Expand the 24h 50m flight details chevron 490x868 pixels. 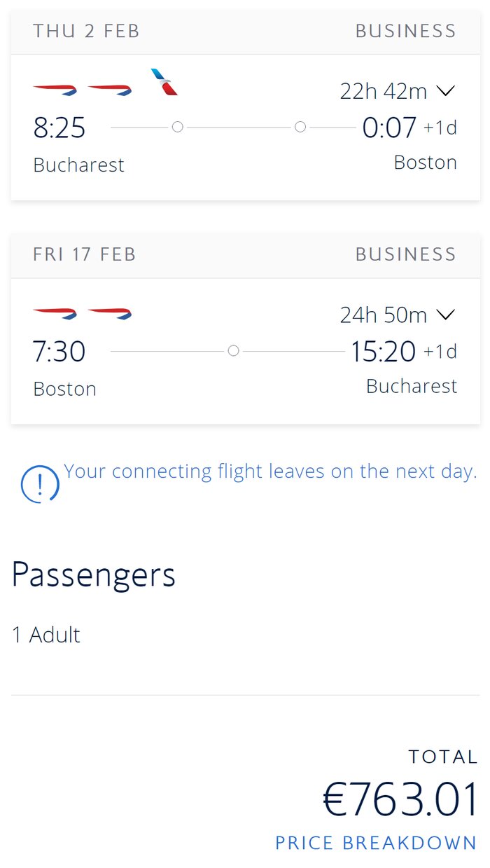coord(446,315)
